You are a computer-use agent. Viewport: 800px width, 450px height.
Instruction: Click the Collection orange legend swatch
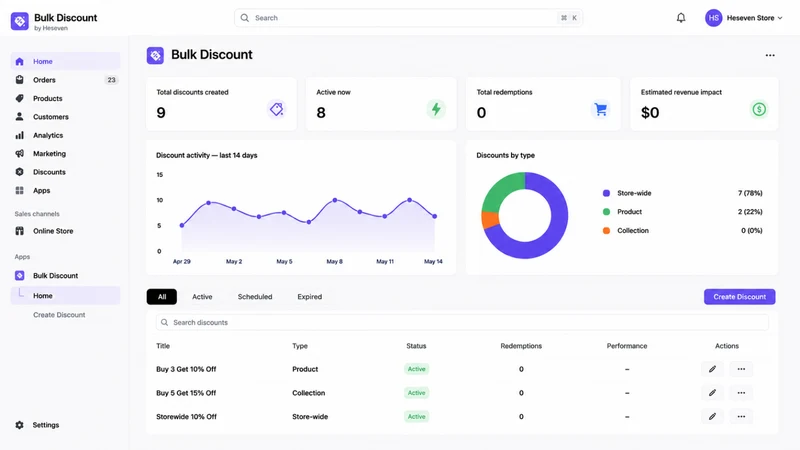[606, 231]
